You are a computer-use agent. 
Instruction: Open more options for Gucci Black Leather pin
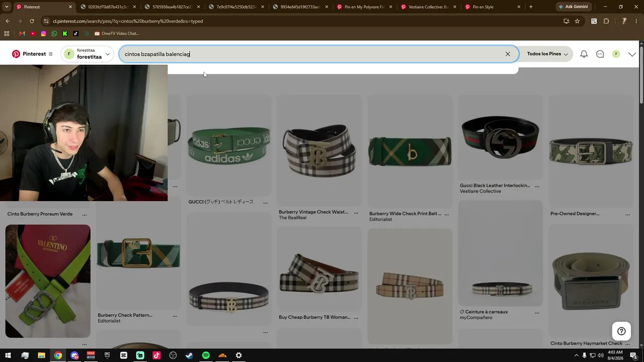[537, 186]
